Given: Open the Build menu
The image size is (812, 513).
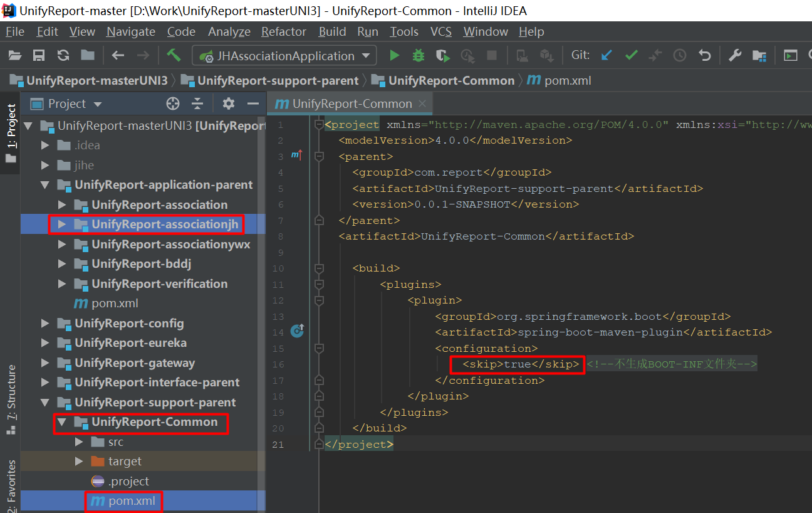Looking at the screenshot, I should 332,31.
